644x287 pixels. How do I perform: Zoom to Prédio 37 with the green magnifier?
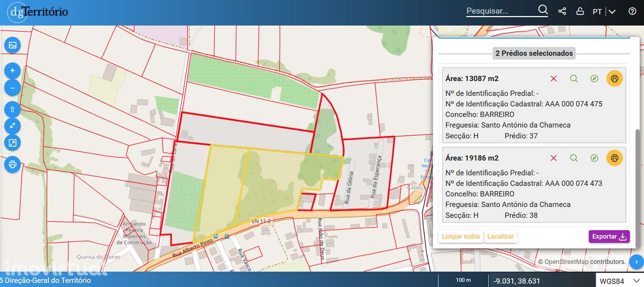[x=574, y=78]
